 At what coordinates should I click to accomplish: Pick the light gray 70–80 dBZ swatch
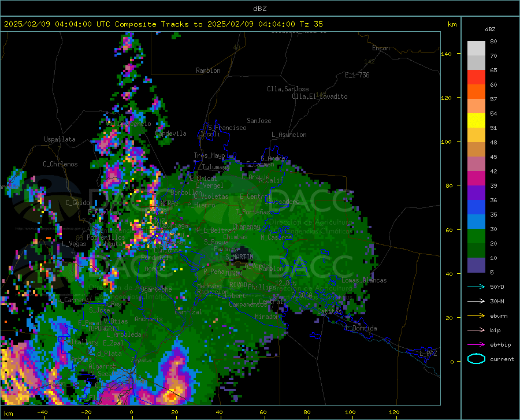[476, 49]
